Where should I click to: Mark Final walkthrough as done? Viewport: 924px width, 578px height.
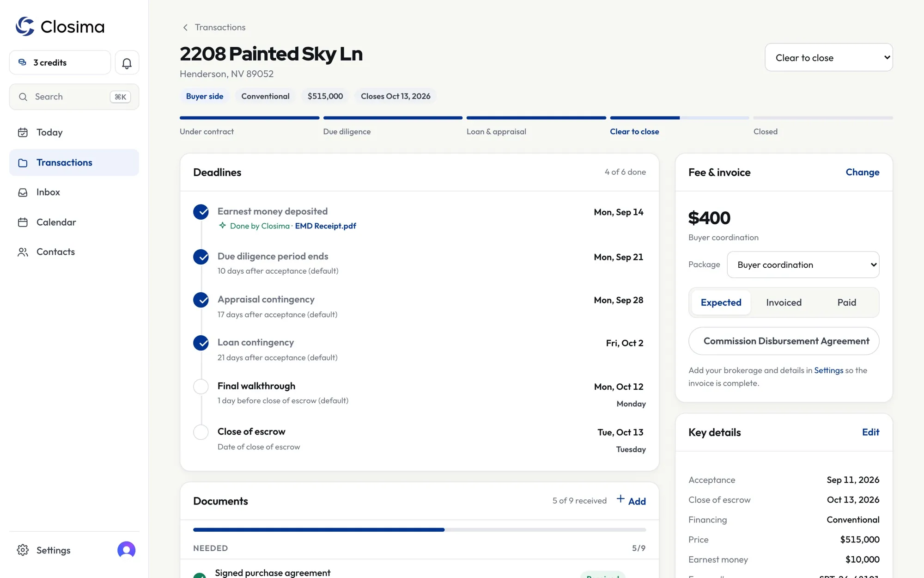pos(201,387)
